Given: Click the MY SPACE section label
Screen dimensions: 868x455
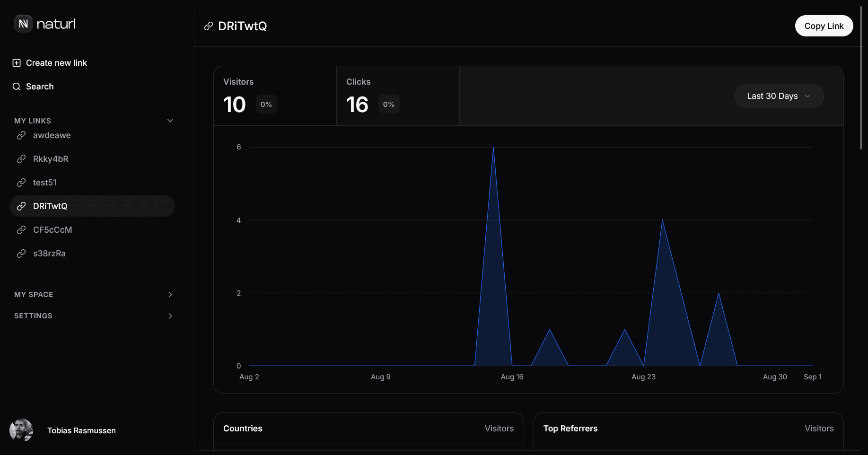Looking at the screenshot, I should coord(34,295).
